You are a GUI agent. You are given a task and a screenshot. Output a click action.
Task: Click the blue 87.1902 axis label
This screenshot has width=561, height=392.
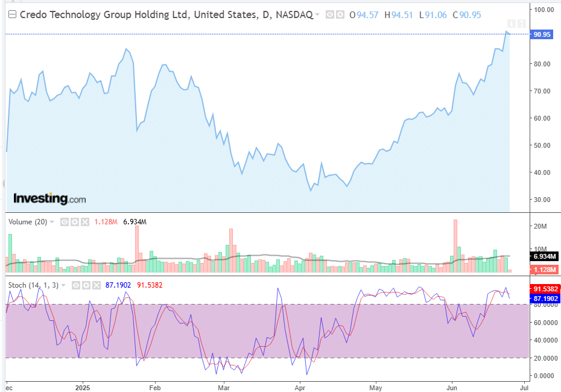tap(545, 299)
